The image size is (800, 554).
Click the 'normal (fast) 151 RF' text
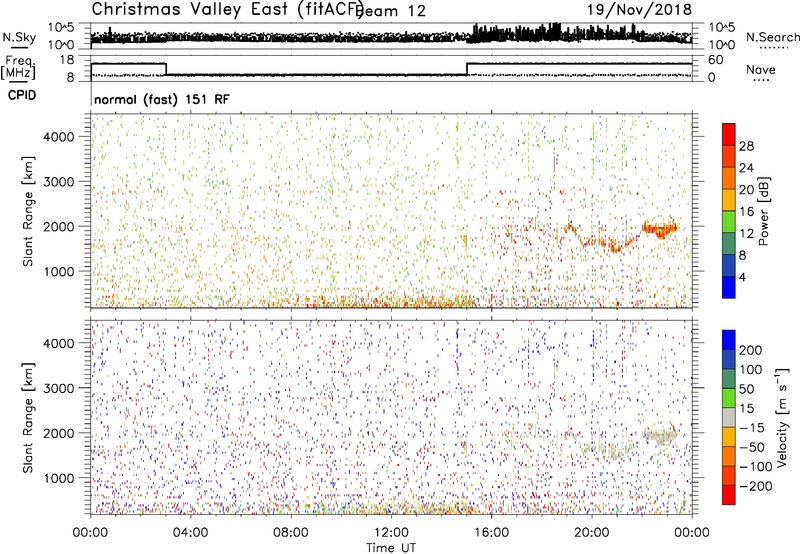(x=162, y=99)
